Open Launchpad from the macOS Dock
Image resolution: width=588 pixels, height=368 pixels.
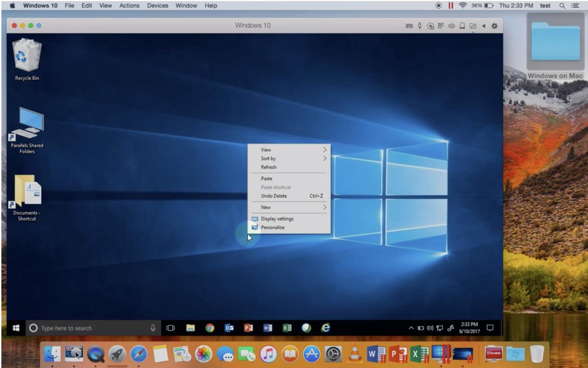click(x=117, y=354)
